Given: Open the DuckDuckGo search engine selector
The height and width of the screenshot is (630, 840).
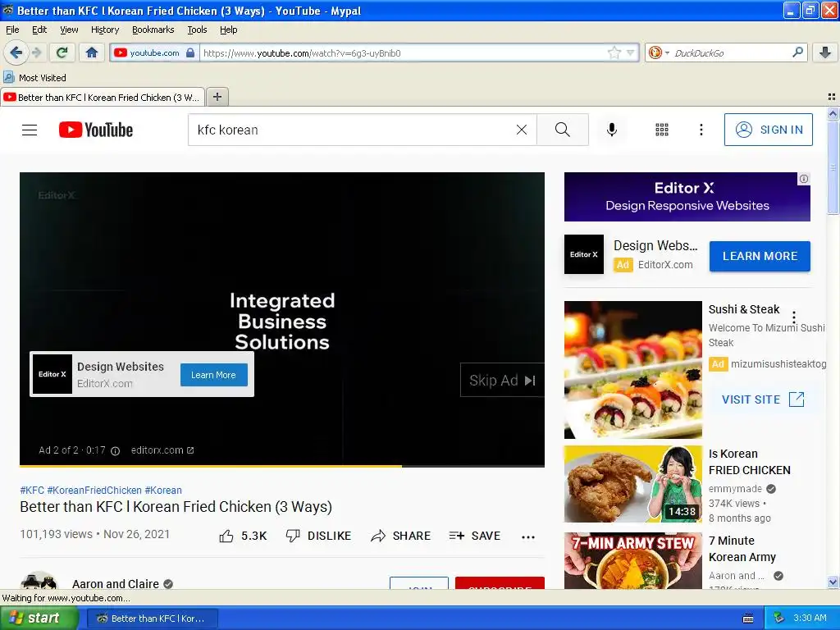Looking at the screenshot, I should pyautogui.click(x=659, y=52).
